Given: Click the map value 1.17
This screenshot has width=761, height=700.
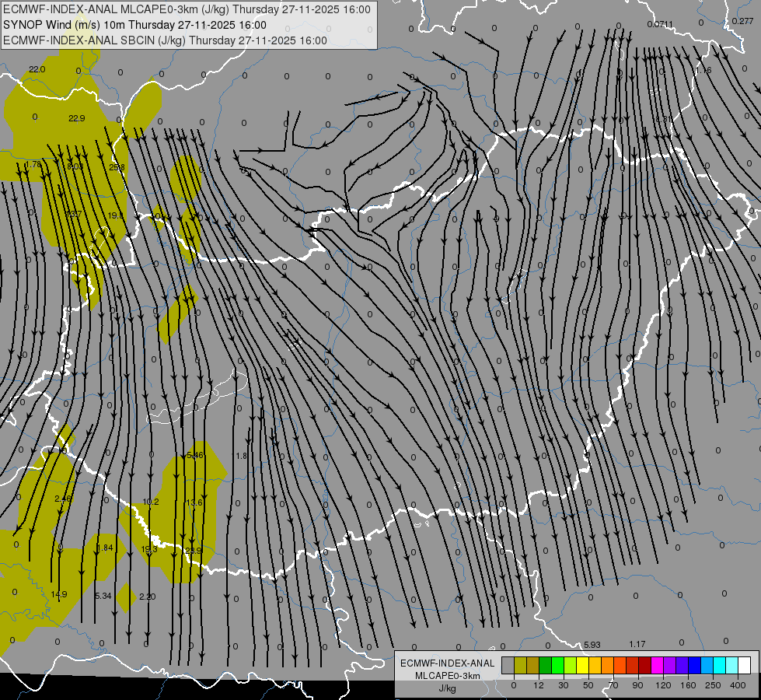Looking at the screenshot, I should click(x=637, y=644).
